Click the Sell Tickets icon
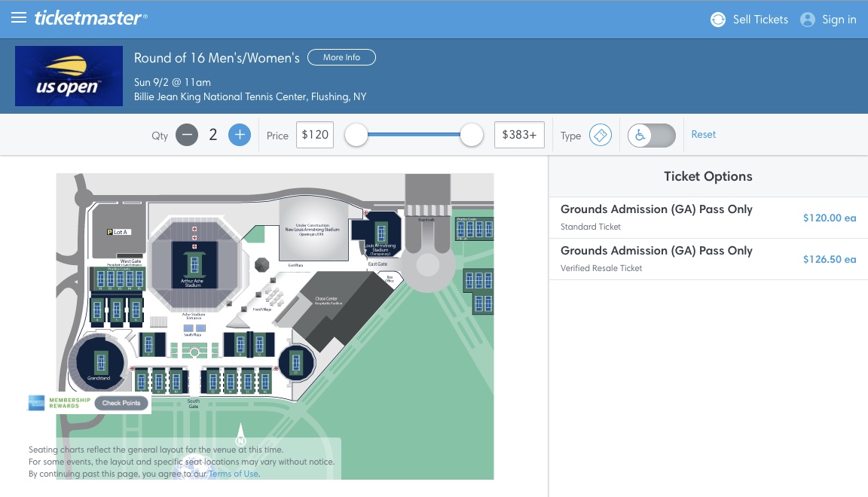The width and height of the screenshot is (868, 497). coord(718,20)
